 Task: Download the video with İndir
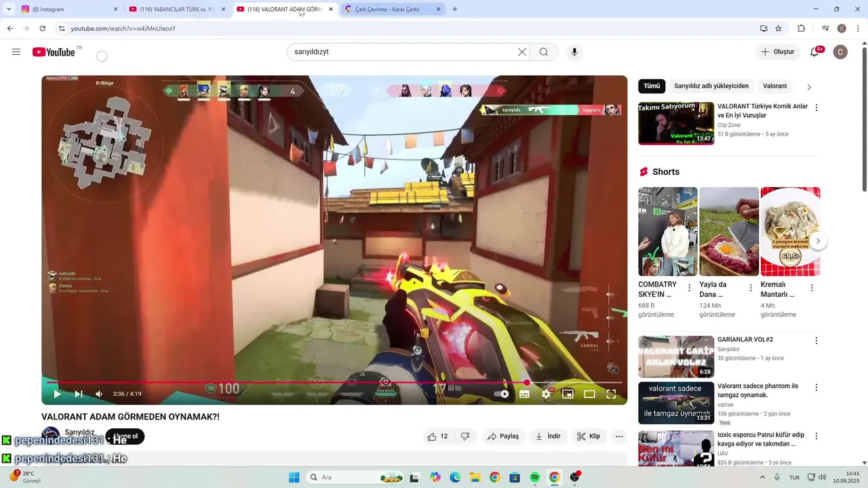tap(548, 436)
